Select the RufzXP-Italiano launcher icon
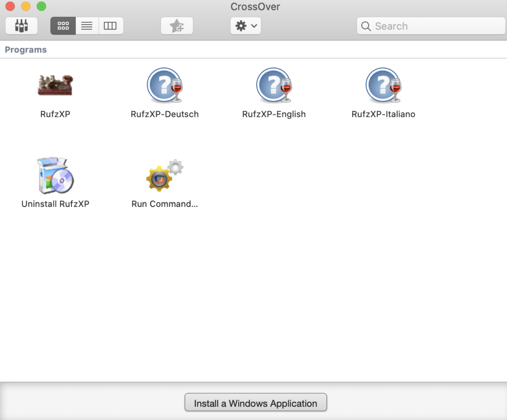Viewport: 507px width, 420px height. pos(383,85)
